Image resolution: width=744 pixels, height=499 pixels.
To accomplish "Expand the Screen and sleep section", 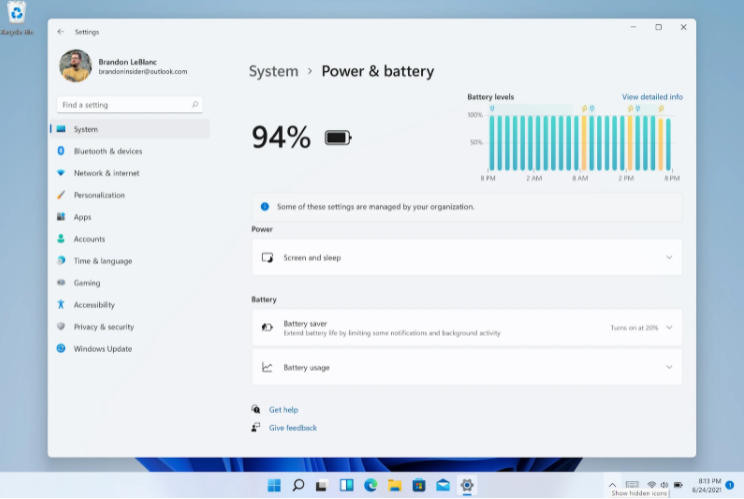I will click(x=467, y=258).
